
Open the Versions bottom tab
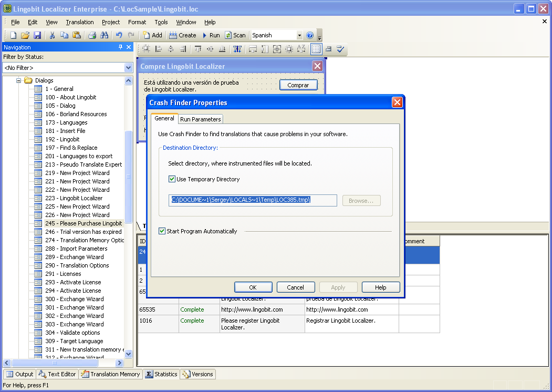[198, 374]
